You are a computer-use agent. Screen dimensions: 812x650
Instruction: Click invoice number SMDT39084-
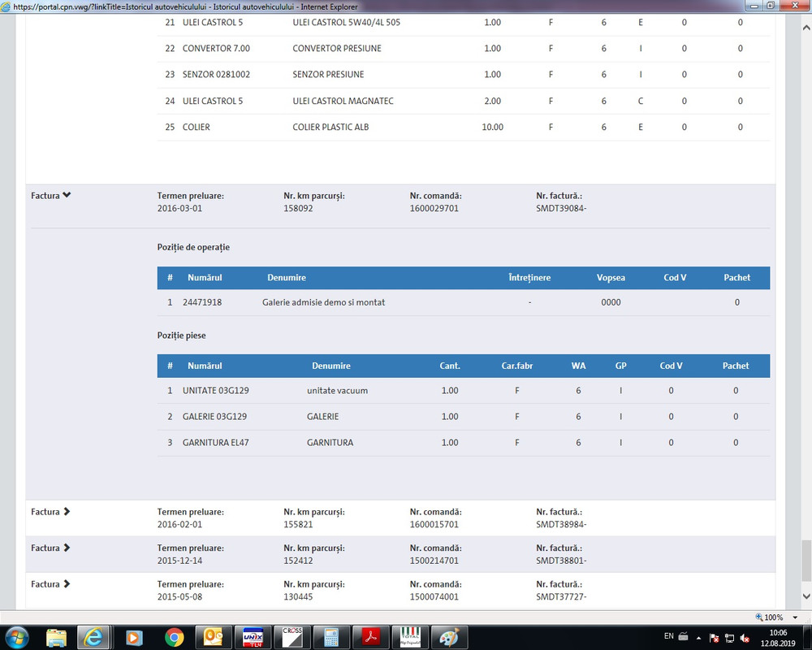(561, 208)
